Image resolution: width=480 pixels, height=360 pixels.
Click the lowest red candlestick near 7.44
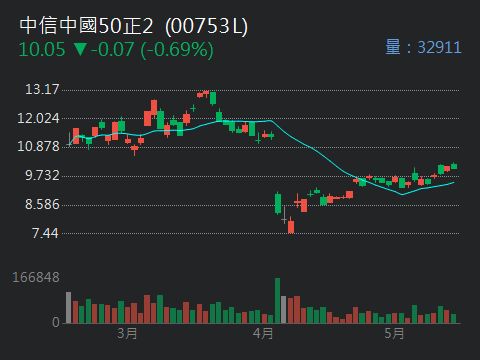291,225
